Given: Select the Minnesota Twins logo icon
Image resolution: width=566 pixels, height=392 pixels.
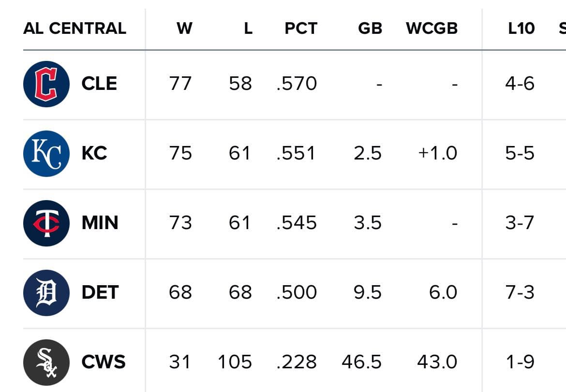Looking at the screenshot, I should 46,223.
